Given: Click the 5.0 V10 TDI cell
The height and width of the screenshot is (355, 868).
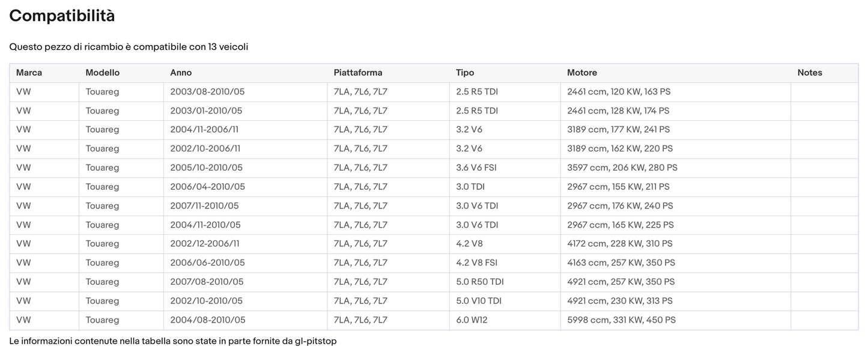Looking at the screenshot, I should [478, 301].
